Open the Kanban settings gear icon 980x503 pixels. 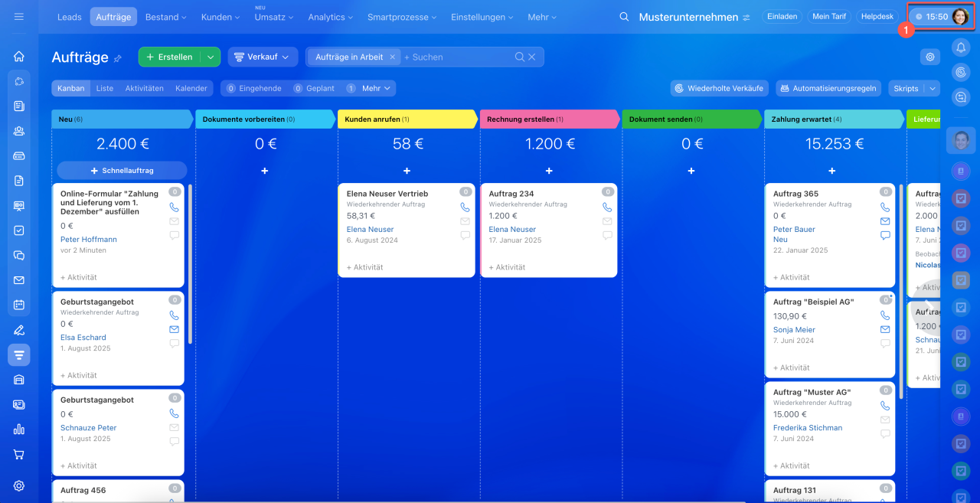tap(930, 57)
